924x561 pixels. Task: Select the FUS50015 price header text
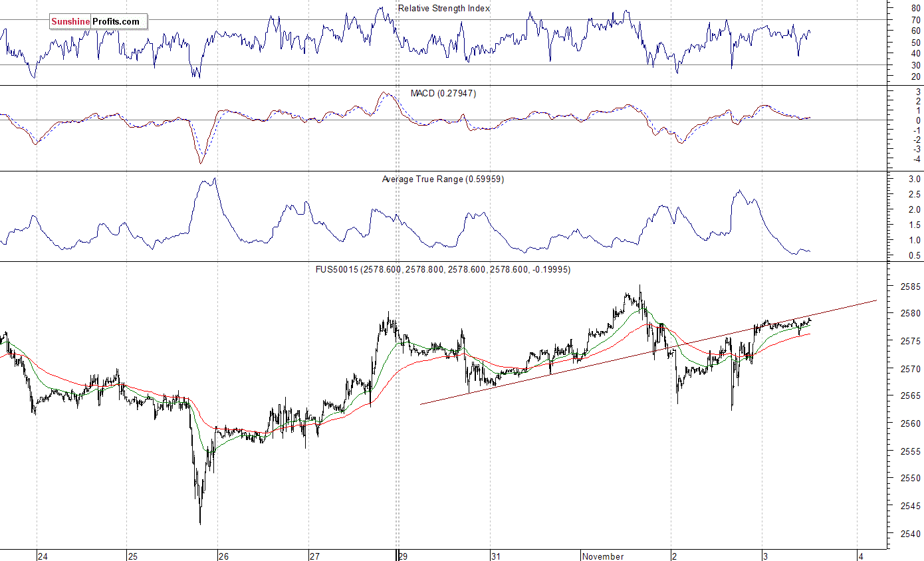click(x=443, y=270)
